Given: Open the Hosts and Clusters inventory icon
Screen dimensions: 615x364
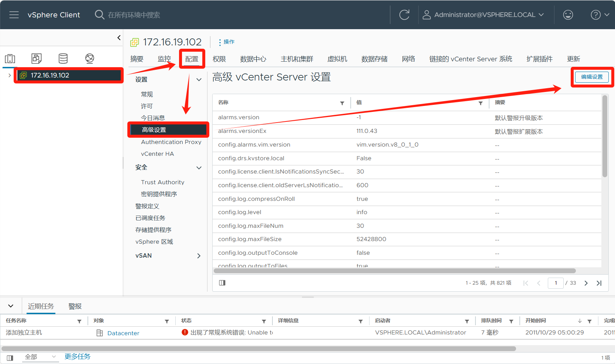Looking at the screenshot, I should [x=10, y=58].
